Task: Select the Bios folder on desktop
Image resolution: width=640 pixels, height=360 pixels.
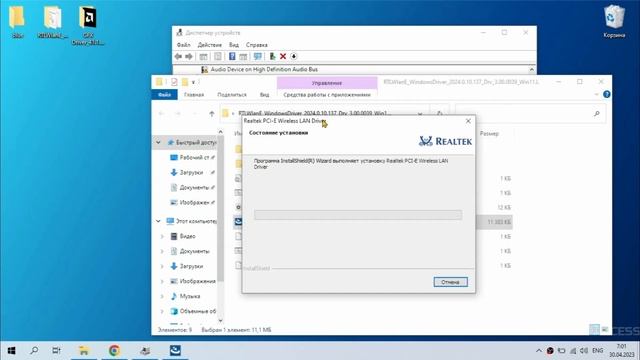Action: tap(17, 22)
